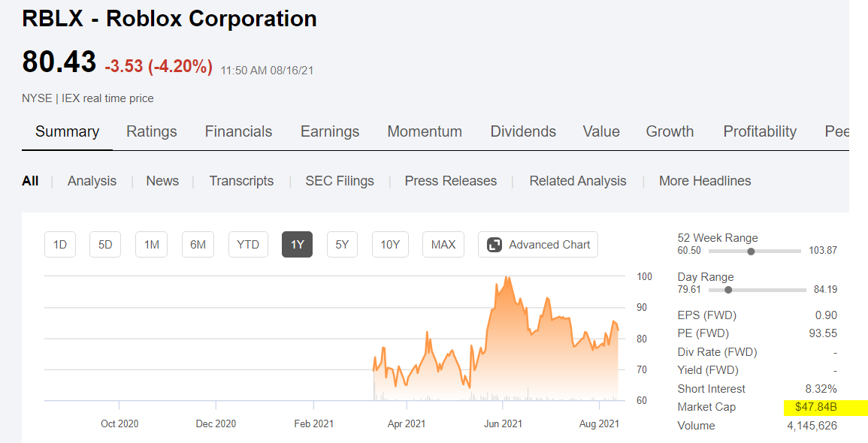Click the Feb 2021 axis label

tap(314, 423)
